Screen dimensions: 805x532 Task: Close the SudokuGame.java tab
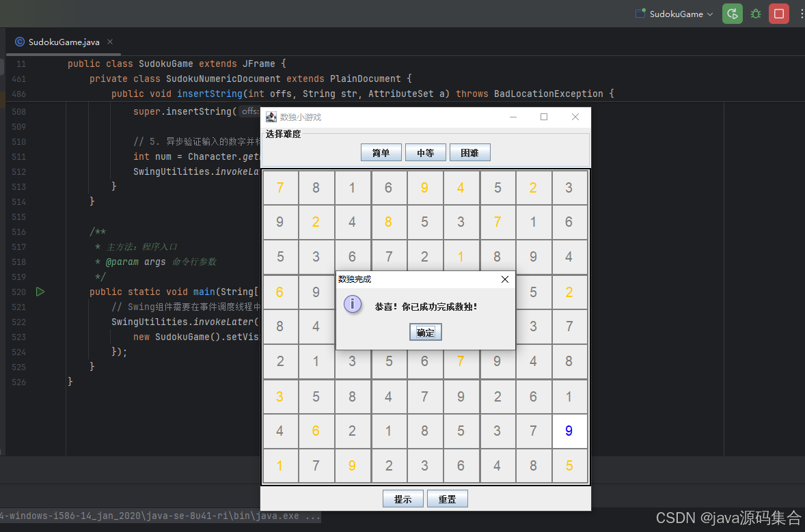[x=110, y=42]
